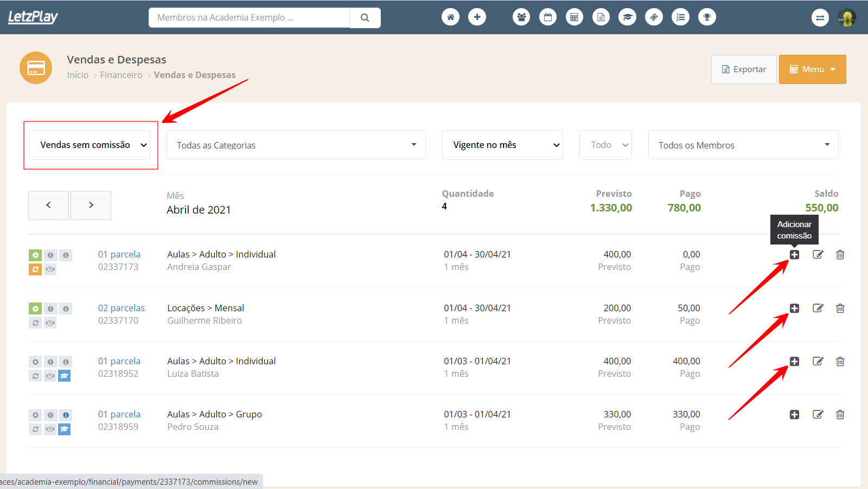This screenshot has width=868, height=489.
Task: Toggle green play status for Guilherme Ribeiro
Action: [35, 308]
